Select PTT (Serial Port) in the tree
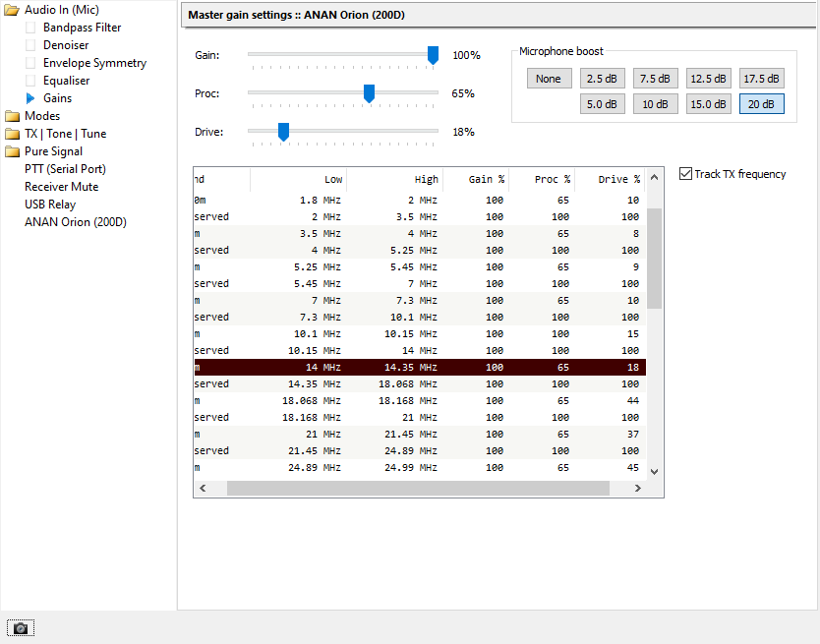The image size is (820, 644). point(65,169)
